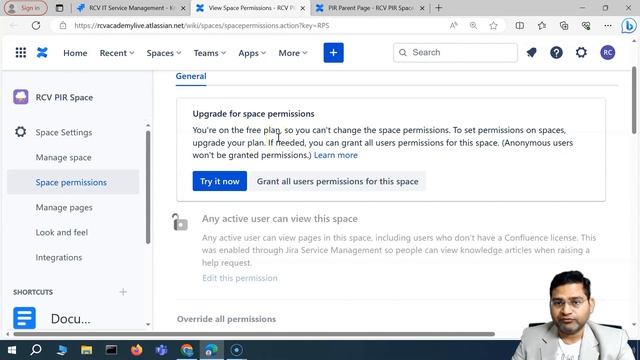Open the Help question mark icon
This screenshot has height=360, width=640.
[556, 53]
